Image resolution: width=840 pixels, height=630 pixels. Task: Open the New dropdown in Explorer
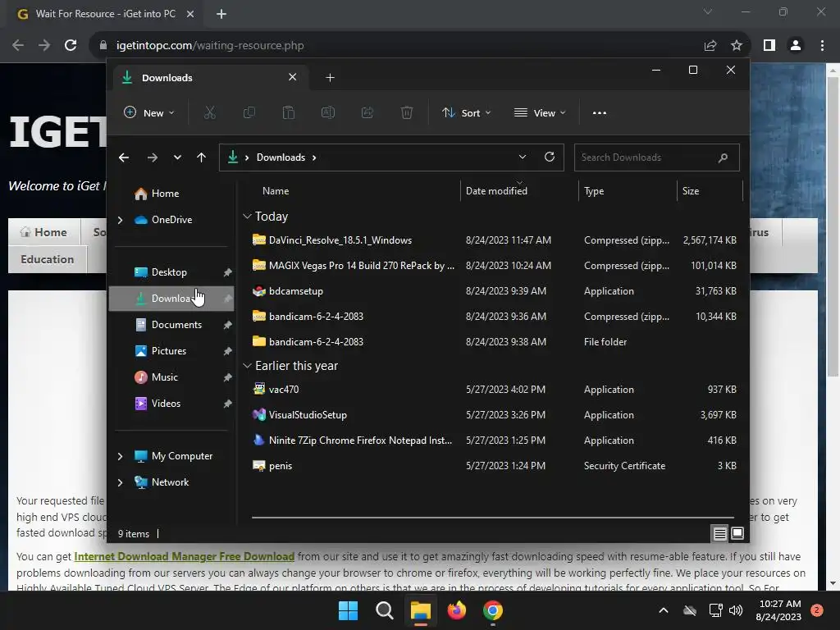[149, 112]
